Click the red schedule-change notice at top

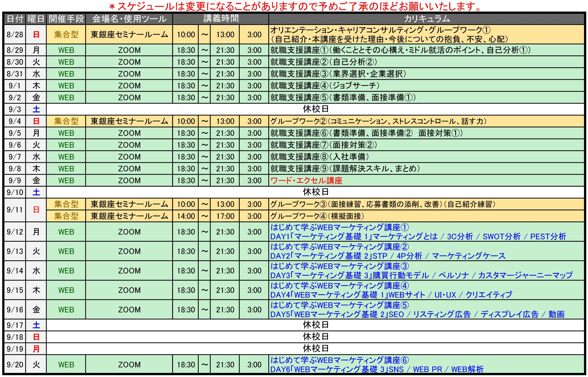[295, 7]
